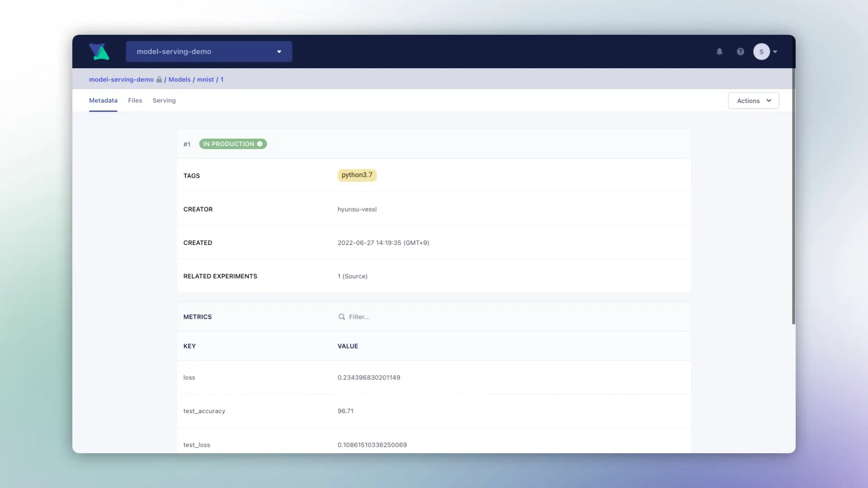The image size is (868, 488).
Task: Open the Models breadcrumb link
Action: [179, 80]
